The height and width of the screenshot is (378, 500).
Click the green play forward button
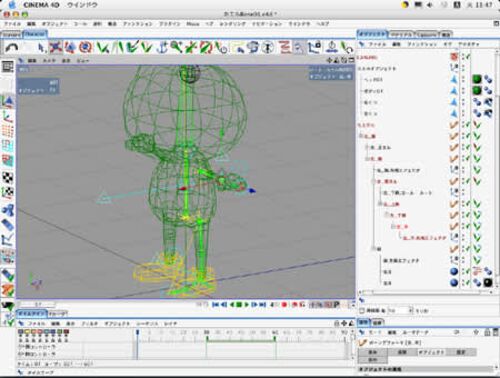[247, 304]
